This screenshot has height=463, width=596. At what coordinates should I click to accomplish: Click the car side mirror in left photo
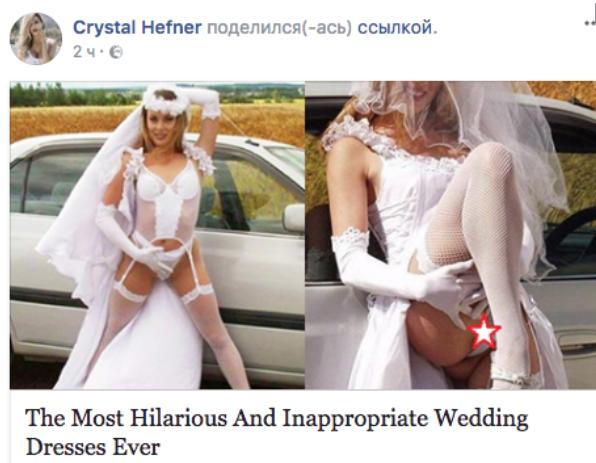coord(294,217)
